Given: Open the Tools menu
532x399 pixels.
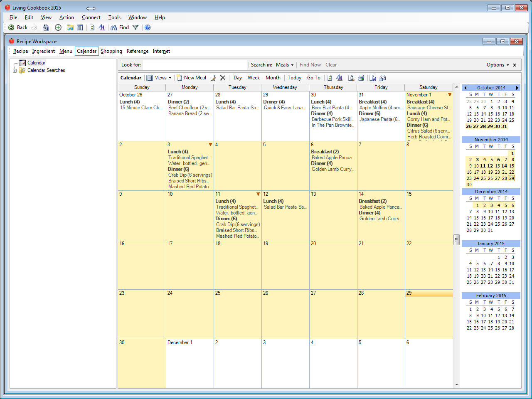Looking at the screenshot, I should [114, 17].
